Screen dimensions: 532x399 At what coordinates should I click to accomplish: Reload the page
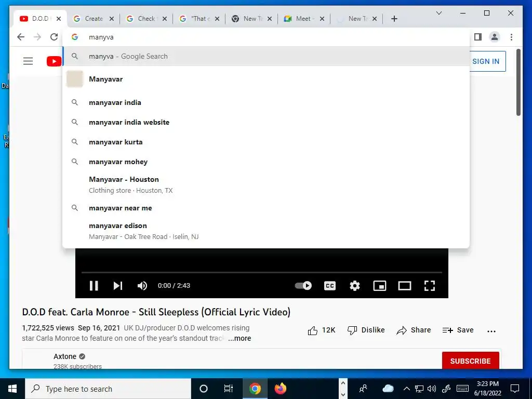pyautogui.click(x=54, y=37)
